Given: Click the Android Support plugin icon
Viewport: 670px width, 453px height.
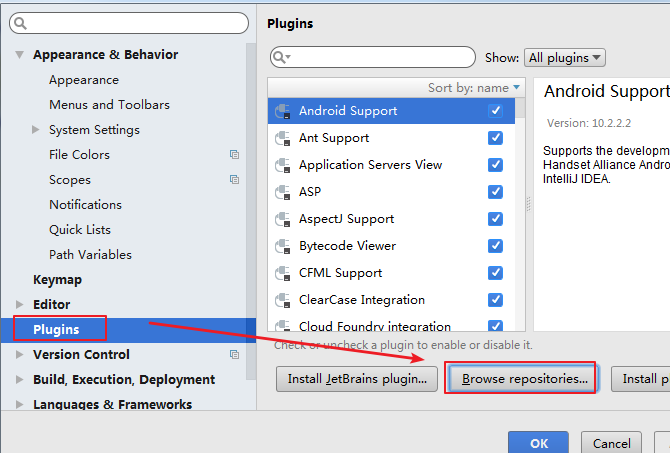Looking at the screenshot, I should pos(283,111).
